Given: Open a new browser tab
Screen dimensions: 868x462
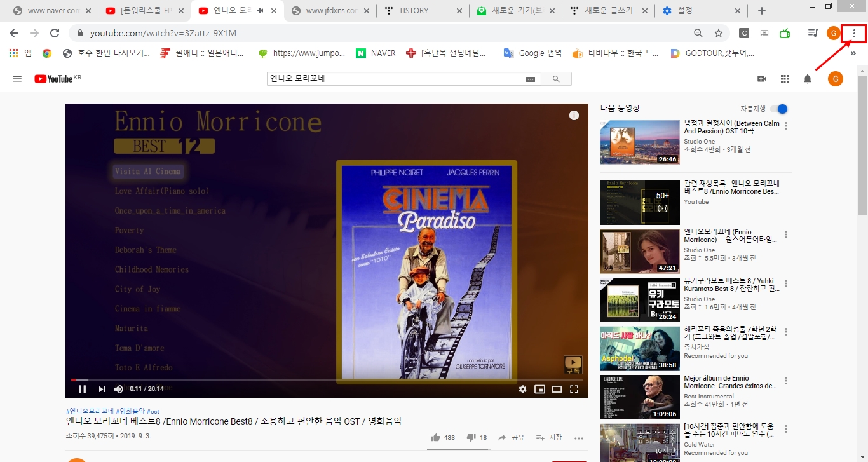Looking at the screenshot, I should pos(762,11).
